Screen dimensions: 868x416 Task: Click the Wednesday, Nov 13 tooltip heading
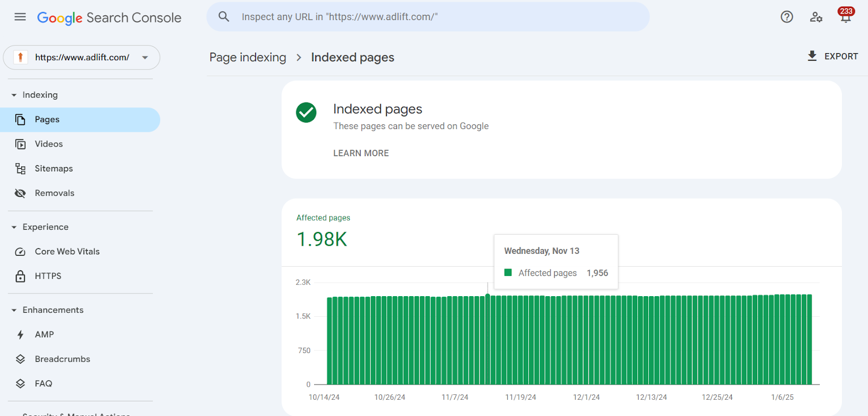(542, 251)
